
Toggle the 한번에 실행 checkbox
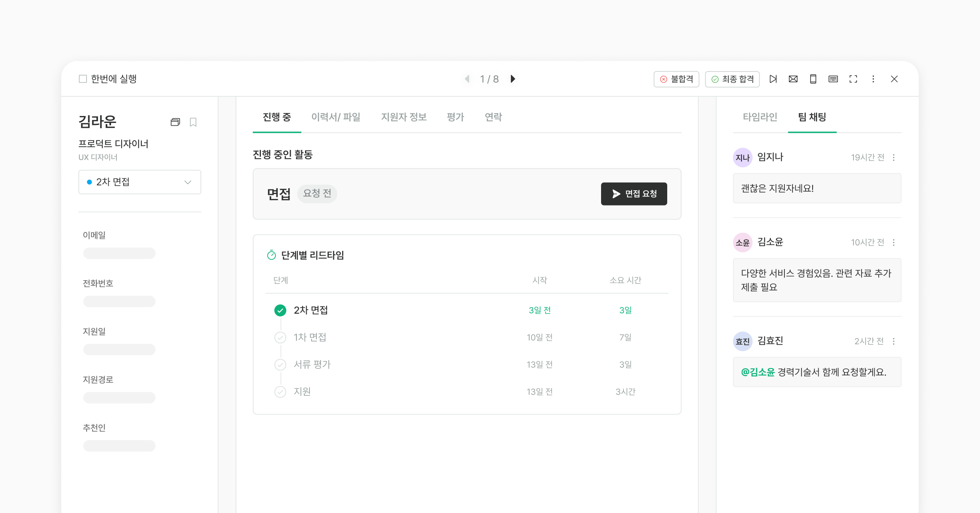[83, 79]
